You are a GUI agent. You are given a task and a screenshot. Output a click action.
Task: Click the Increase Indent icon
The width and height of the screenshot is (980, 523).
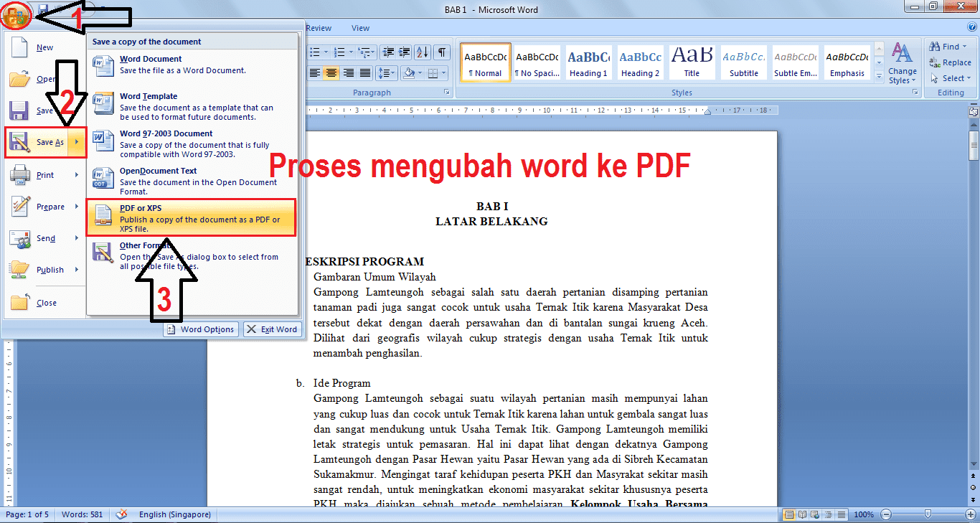(405, 52)
